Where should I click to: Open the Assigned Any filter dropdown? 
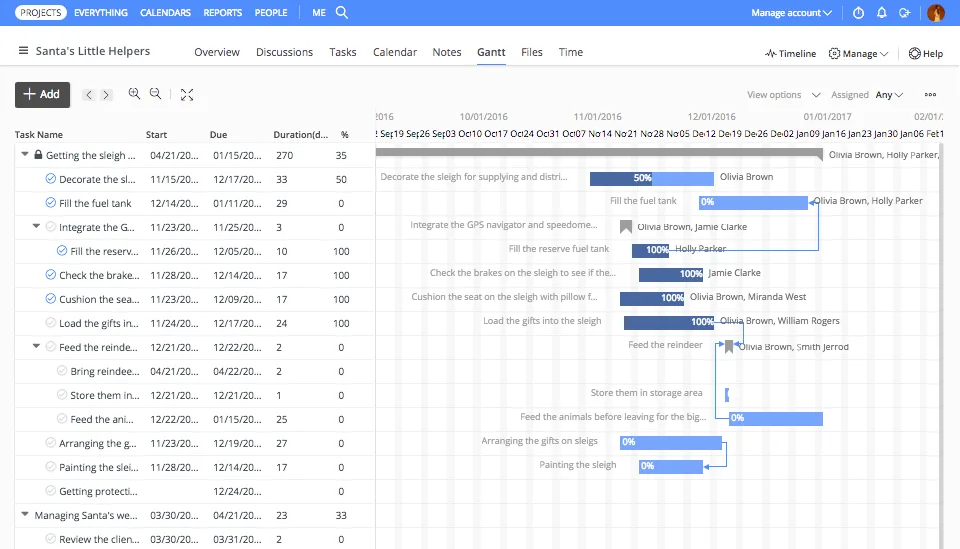pyautogui.click(x=889, y=94)
